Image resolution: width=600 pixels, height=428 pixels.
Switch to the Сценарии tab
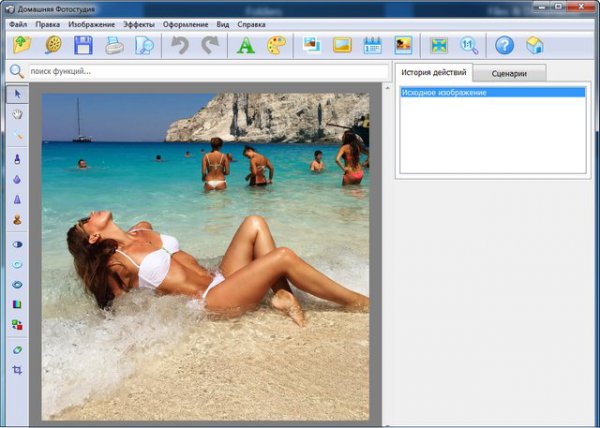tap(510, 73)
